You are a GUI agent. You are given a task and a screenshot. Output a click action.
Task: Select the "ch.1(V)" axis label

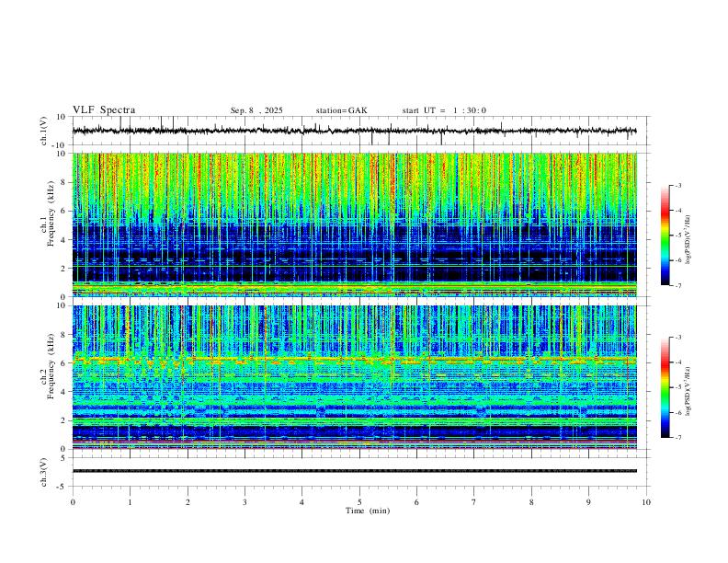point(44,131)
